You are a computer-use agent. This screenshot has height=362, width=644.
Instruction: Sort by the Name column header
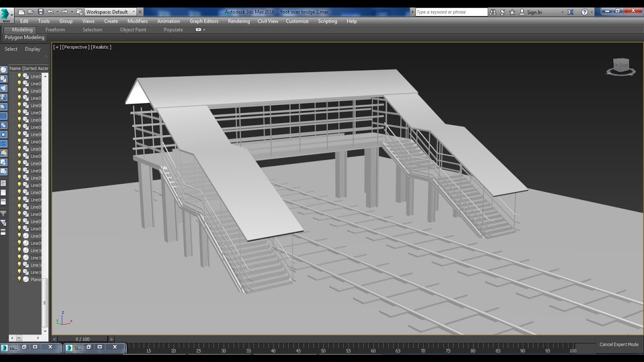point(29,68)
